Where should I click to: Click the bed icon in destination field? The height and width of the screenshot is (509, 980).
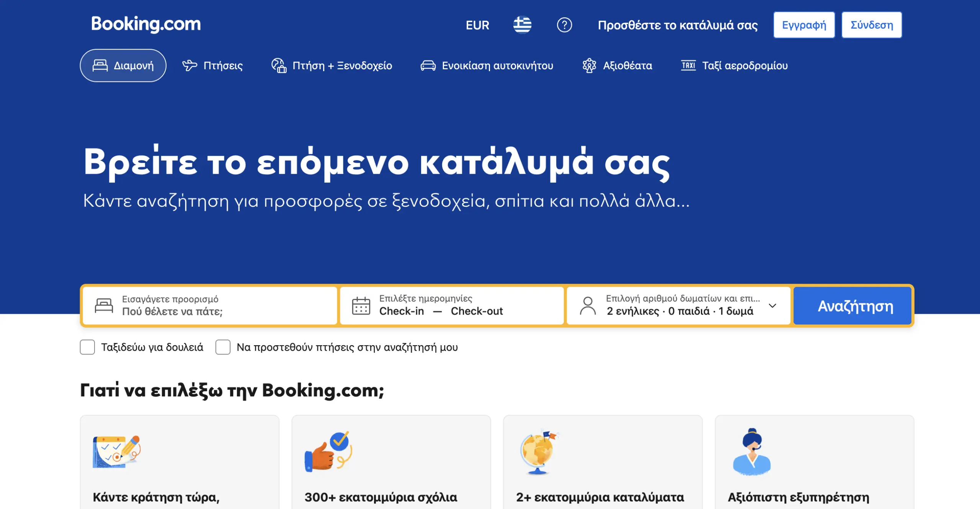tap(104, 305)
